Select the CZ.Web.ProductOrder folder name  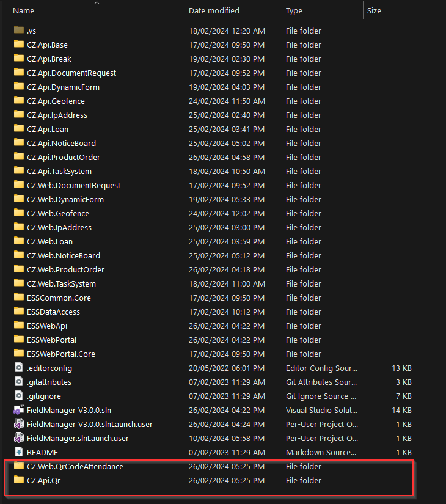coord(65,269)
